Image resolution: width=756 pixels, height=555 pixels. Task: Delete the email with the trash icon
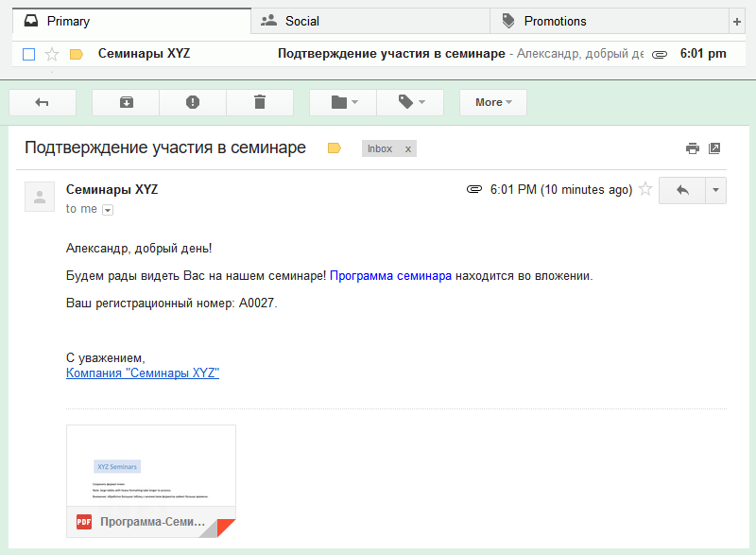point(261,102)
